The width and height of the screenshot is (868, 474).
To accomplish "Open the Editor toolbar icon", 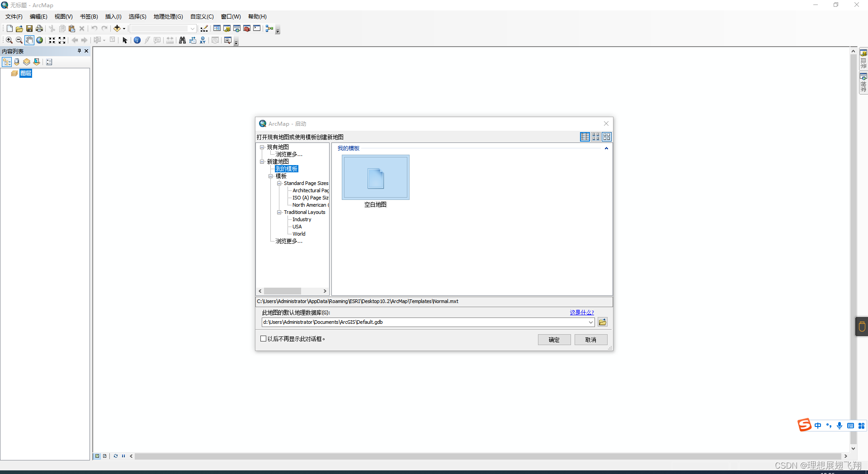I will pyautogui.click(x=204, y=28).
